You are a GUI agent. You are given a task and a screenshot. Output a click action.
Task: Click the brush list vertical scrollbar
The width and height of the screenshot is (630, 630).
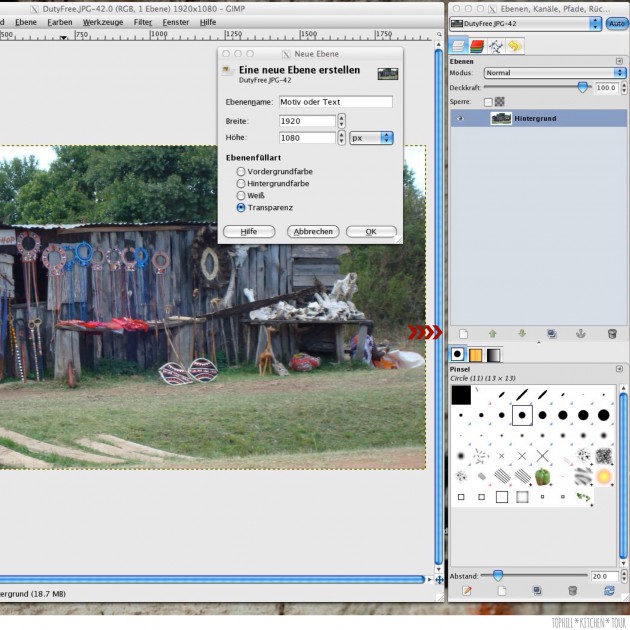coord(623,476)
